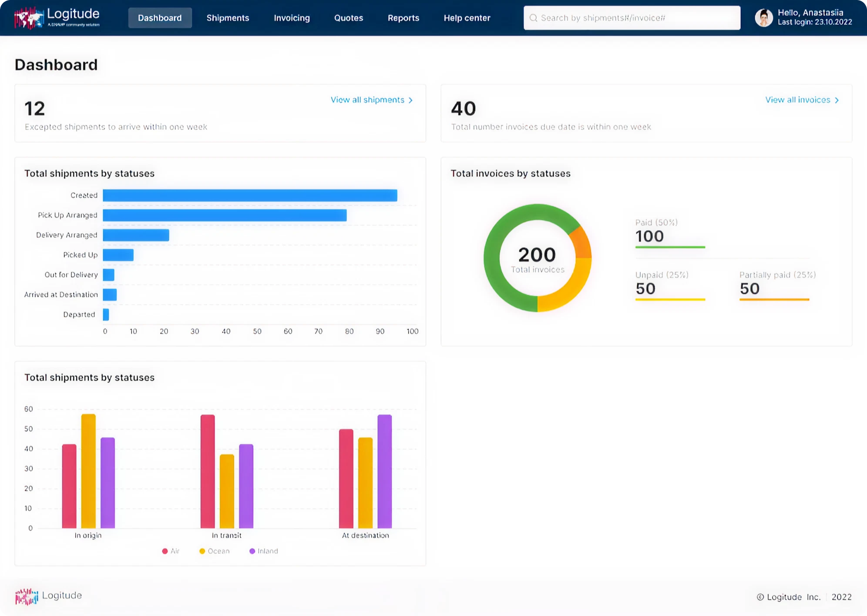The height and width of the screenshot is (616, 867).
Task: Click the Logitude footer logo
Action: (x=48, y=596)
